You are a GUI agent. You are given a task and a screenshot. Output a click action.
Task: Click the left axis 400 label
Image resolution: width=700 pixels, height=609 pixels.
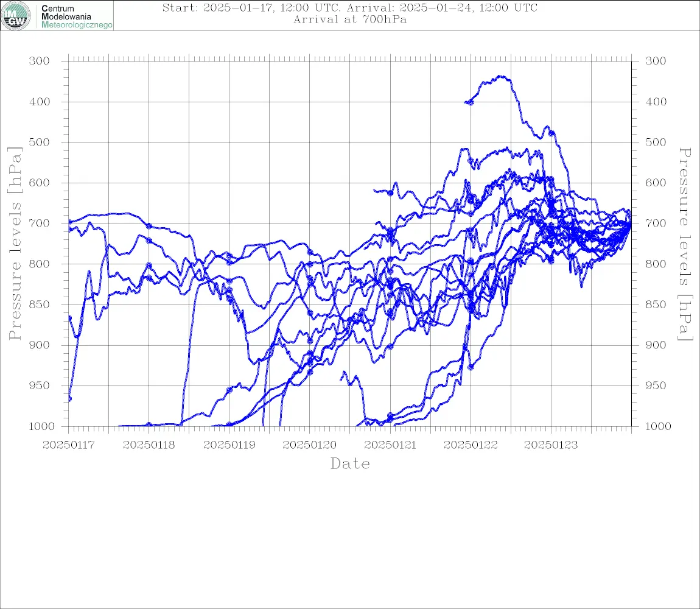click(x=40, y=102)
